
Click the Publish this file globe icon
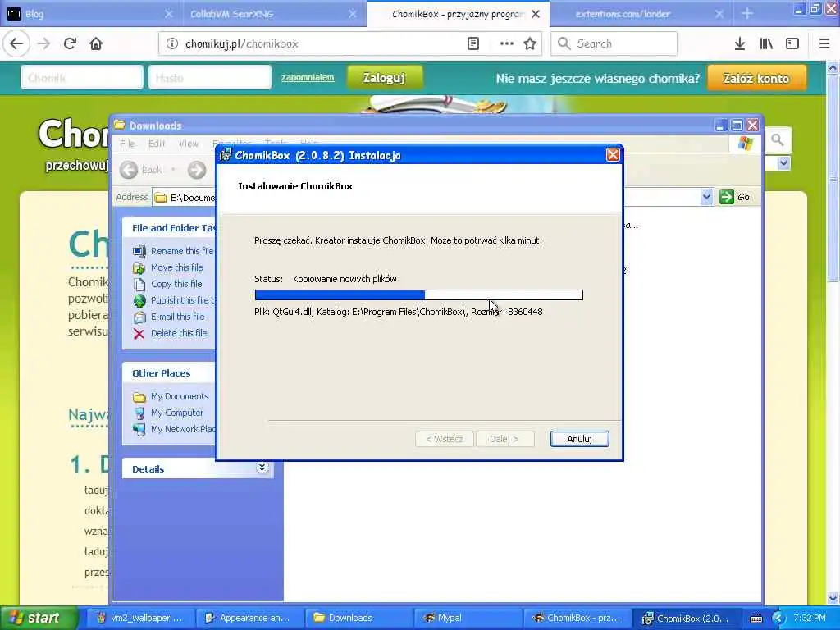[x=139, y=300]
